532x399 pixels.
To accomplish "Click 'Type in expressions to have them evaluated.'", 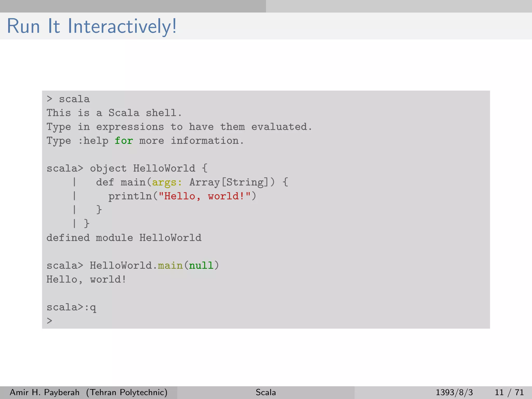I will 179,127.
